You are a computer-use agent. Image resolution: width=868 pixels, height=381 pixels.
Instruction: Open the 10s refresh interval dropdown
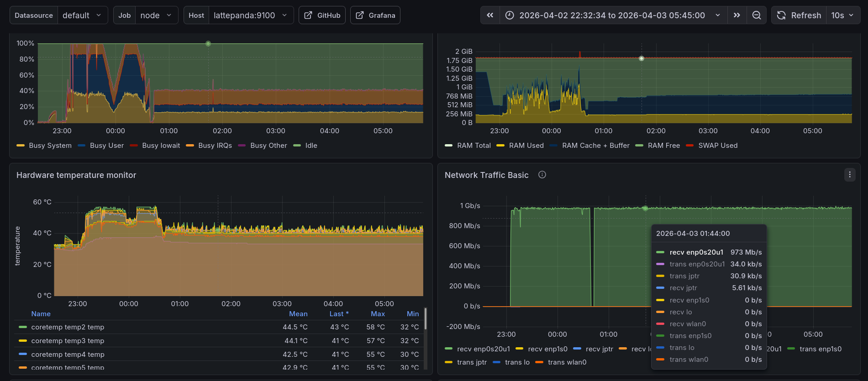(x=842, y=15)
